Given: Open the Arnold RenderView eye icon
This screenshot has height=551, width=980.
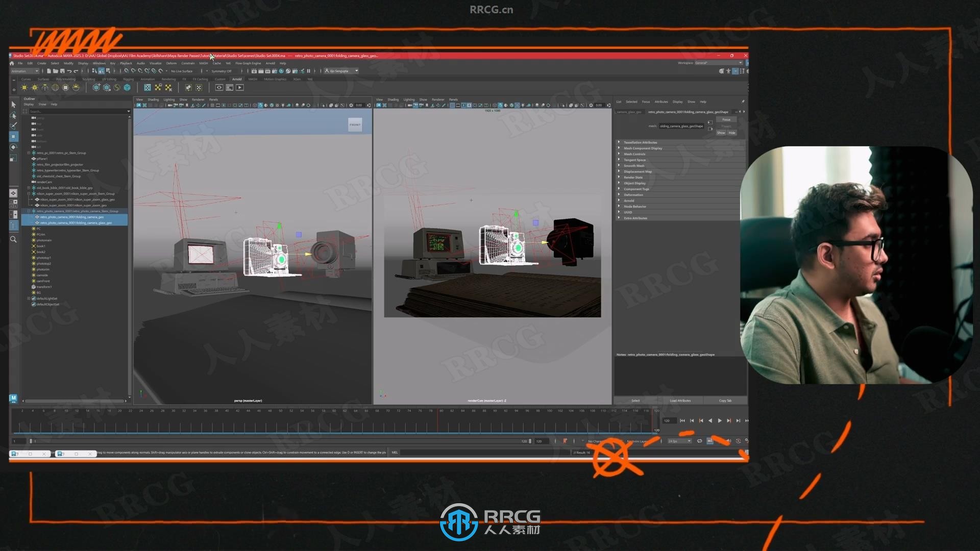Looking at the screenshot, I should click(219, 87).
